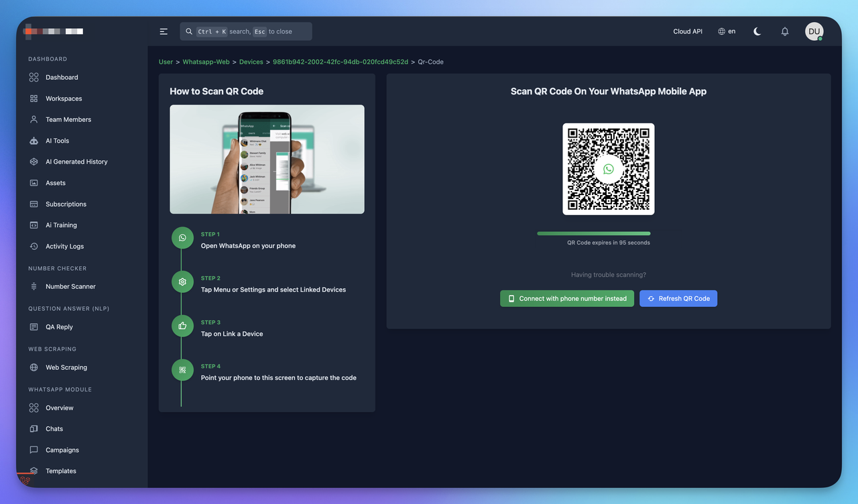
Task: Open Cloud API link in header
Action: [688, 31]
